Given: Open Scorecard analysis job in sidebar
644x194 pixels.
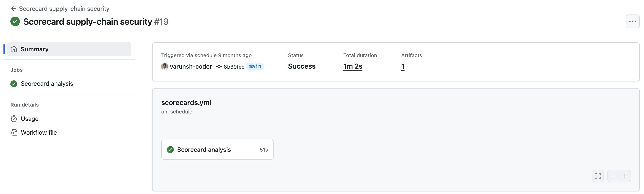Looking at the screenshot, I should (47, 84).
